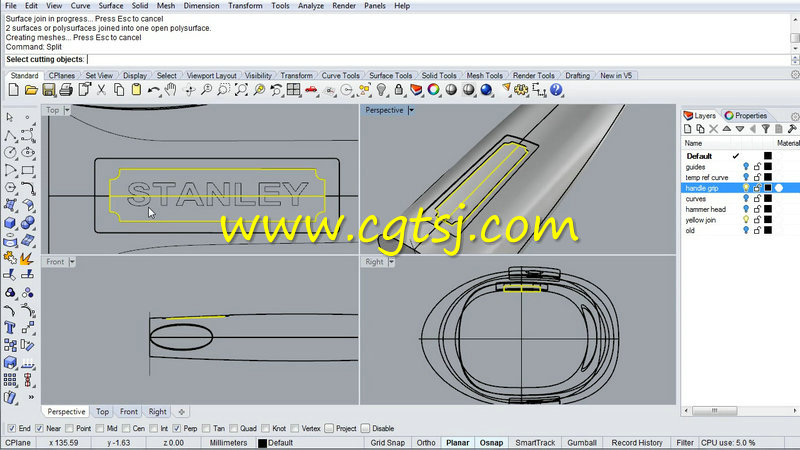Click the red car icon
Screen dimensions: 800x450
[x=311, y=90]
